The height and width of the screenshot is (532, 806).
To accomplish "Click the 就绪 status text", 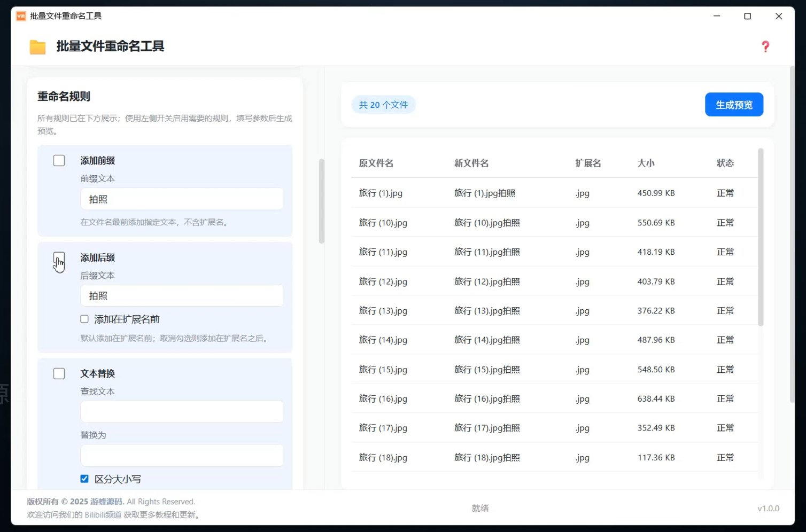I will point(480,508).
